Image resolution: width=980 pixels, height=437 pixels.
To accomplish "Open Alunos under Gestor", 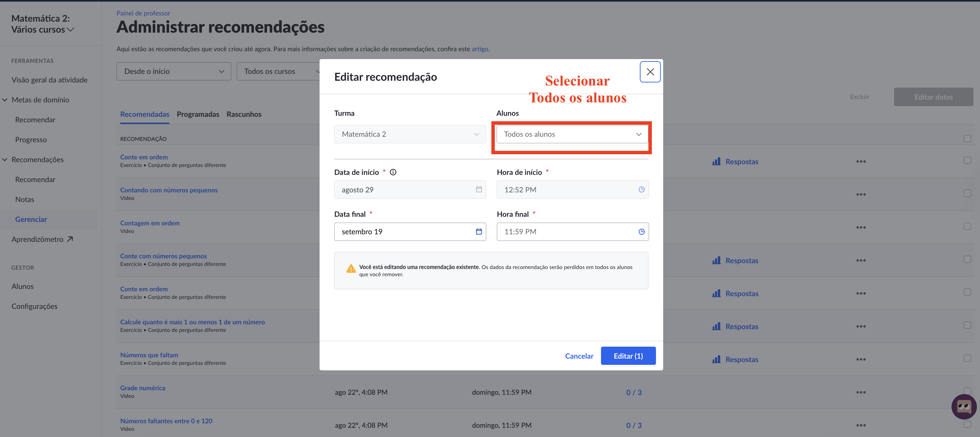I will coord(22,287).
